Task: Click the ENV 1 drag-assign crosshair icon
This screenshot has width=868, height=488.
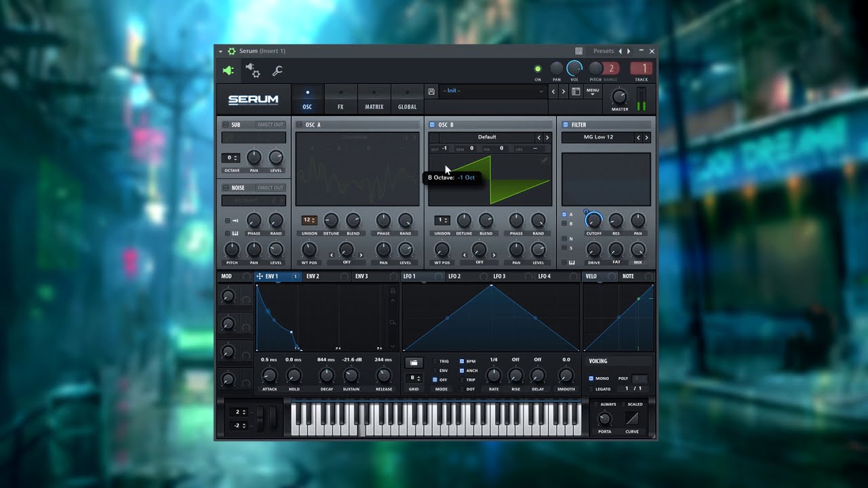Action: [260, 277]
